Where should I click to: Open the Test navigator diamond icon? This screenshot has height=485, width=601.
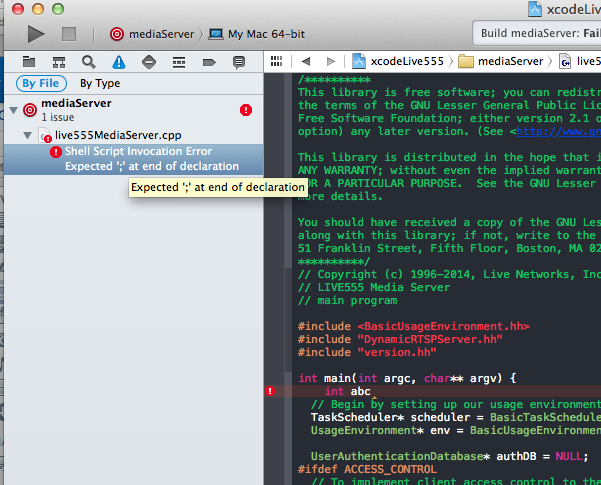click(149, 62)
